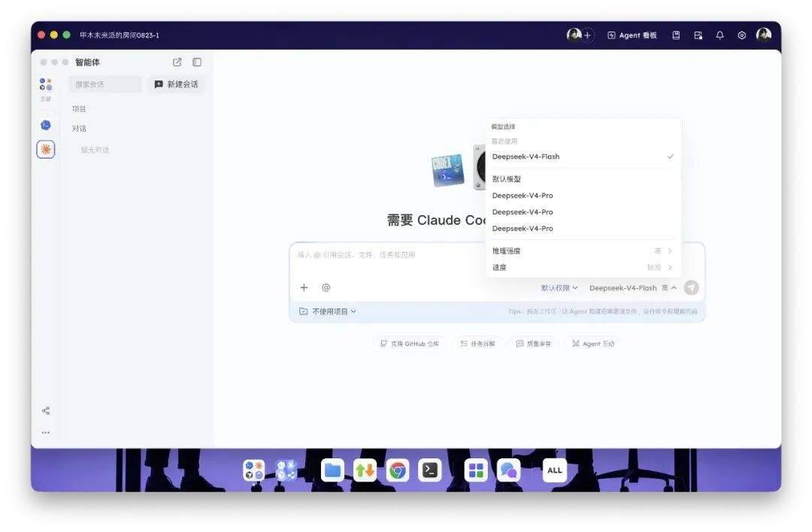Click the avatar group in the title bar
This screenshot has width=812, height=532.
[x=574, y=35]
